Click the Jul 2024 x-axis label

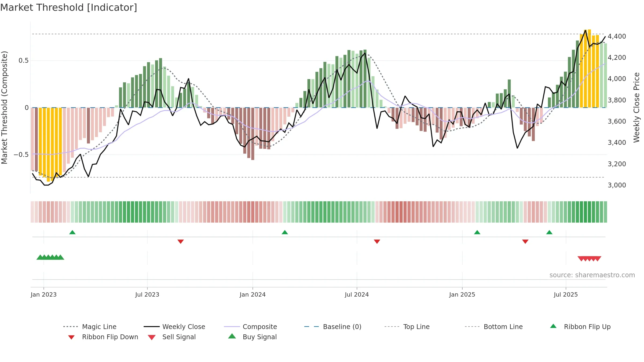coord(357,295)
